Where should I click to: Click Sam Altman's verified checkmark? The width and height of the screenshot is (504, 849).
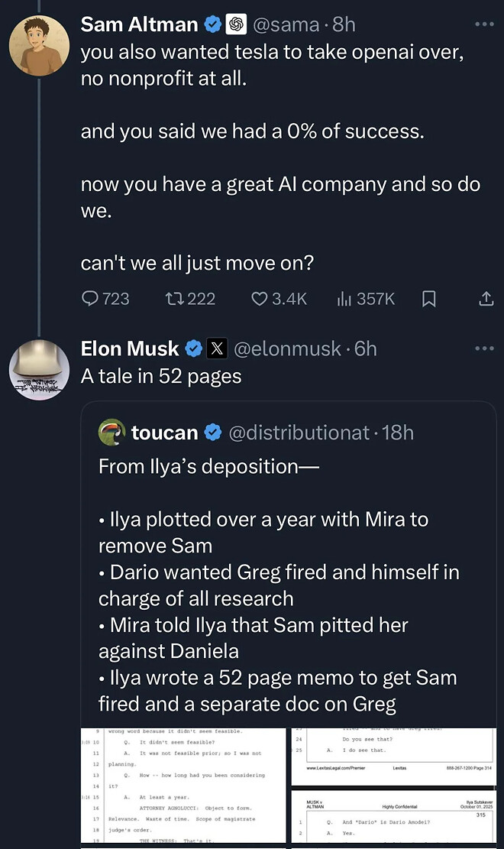point(212,24)
